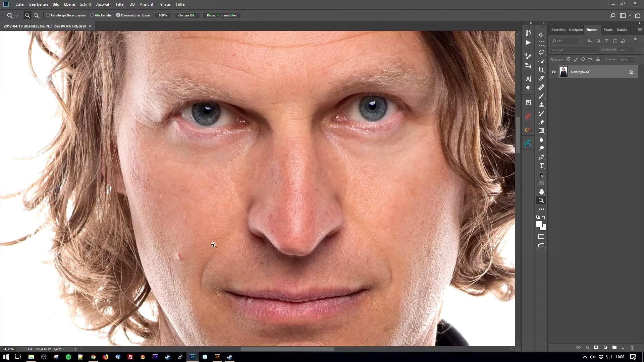Click the foreground color swatch
Screen dimensions: 644x362
pyautogui.click(x=539, y=224)
